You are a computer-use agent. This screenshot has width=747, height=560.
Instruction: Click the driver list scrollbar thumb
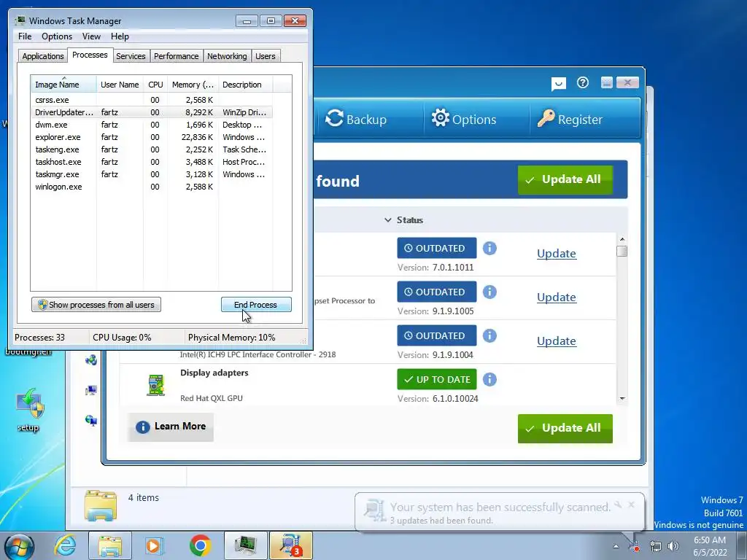point(622,251)
